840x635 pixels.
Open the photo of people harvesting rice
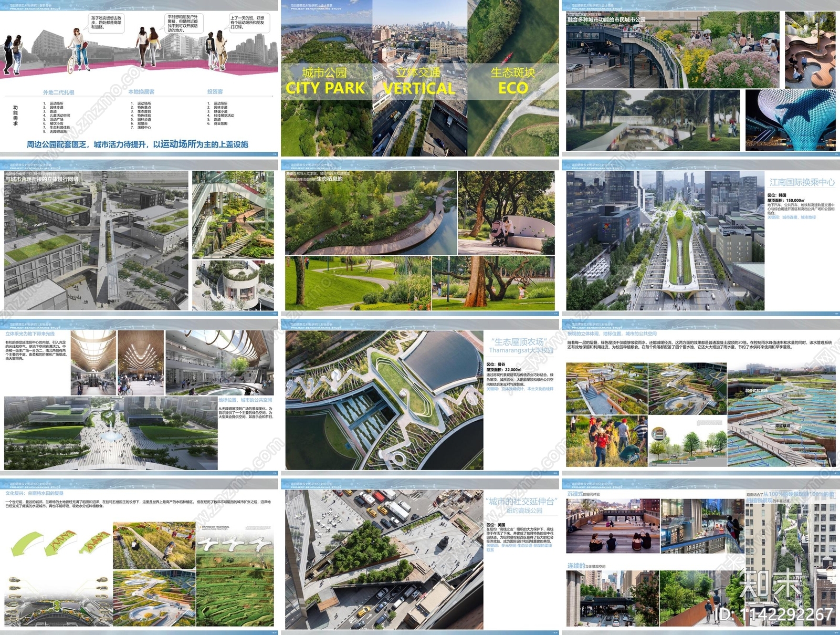click(x=606, y=441)
